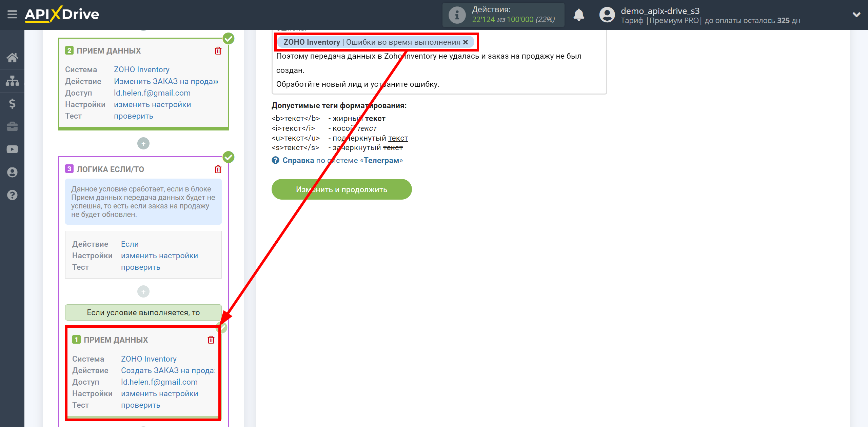
Task: Go to Home in sidebar
Action: 12,58
